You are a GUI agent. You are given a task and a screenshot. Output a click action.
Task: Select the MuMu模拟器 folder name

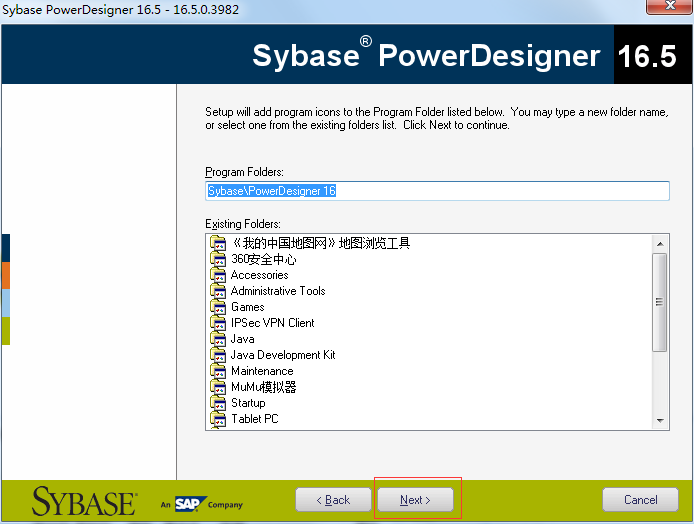point(264,387)
